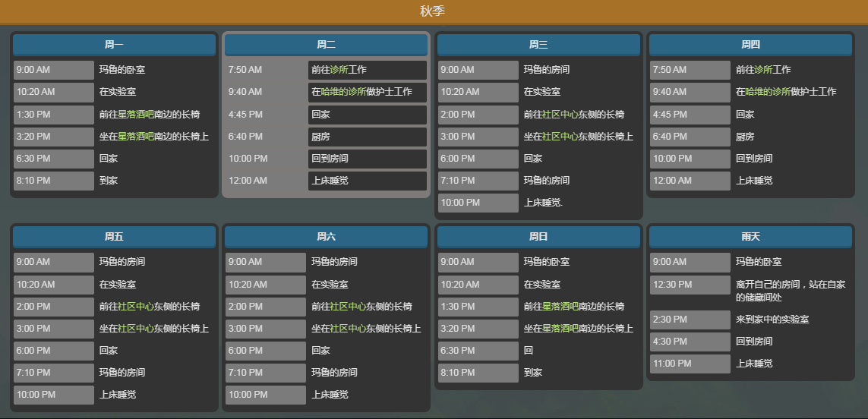Click 玛鲁的房间 text at 9:00 AM under 周六
Viewport: 868px width, 419px height.
coord(334,263)
